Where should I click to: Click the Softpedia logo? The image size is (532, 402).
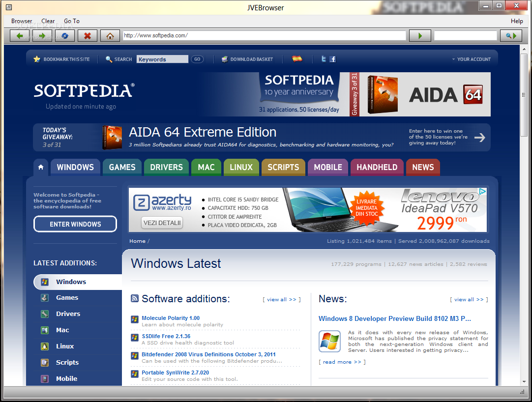click(84, 90)
